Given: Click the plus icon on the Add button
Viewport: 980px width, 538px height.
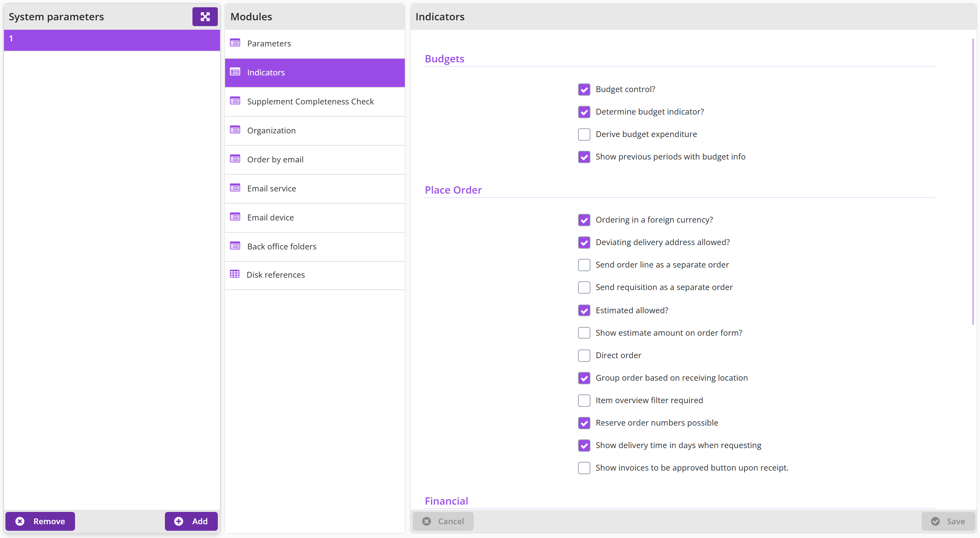Looking at the screenshot, I should coord(178,521).
